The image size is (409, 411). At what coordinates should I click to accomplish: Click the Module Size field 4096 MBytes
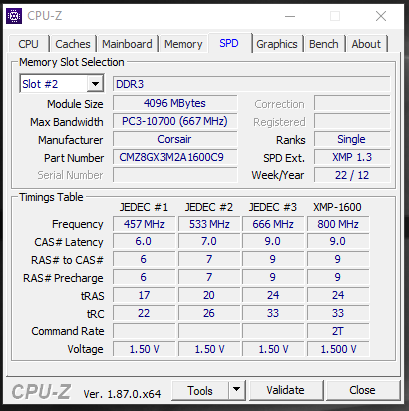point(175,103)
